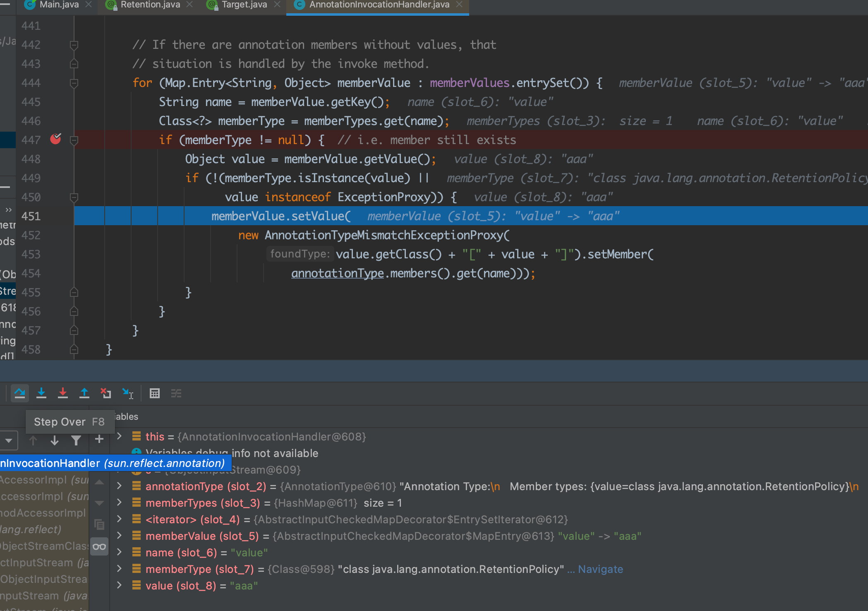Switch to the Retention.java tab
868x611 pixels.
point(150,5)
